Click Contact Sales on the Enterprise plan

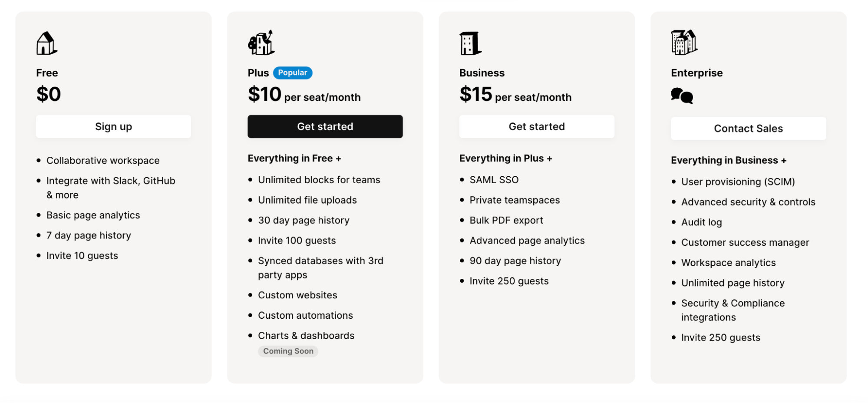click(748, 128)
